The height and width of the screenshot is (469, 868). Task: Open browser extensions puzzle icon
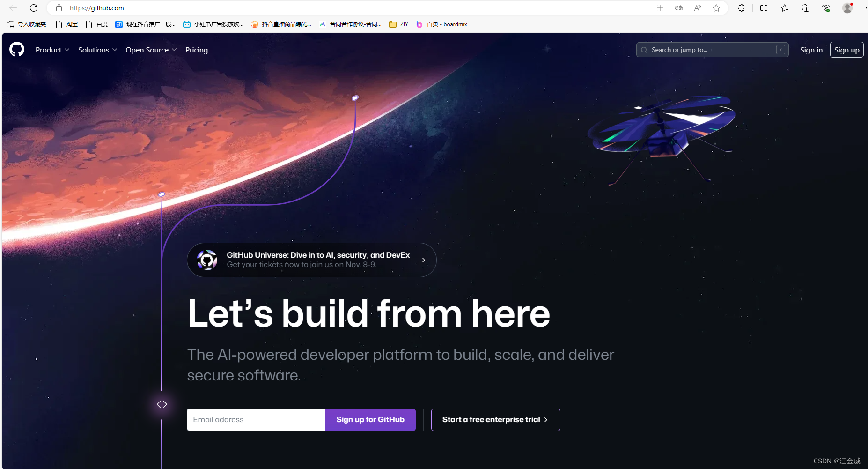[x=741, y=8]
